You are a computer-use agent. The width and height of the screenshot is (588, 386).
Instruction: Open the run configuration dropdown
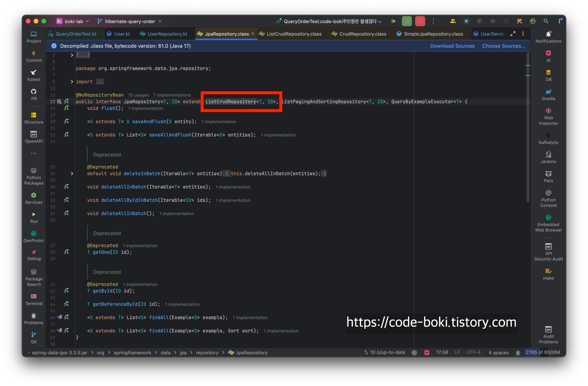[330, 22]
